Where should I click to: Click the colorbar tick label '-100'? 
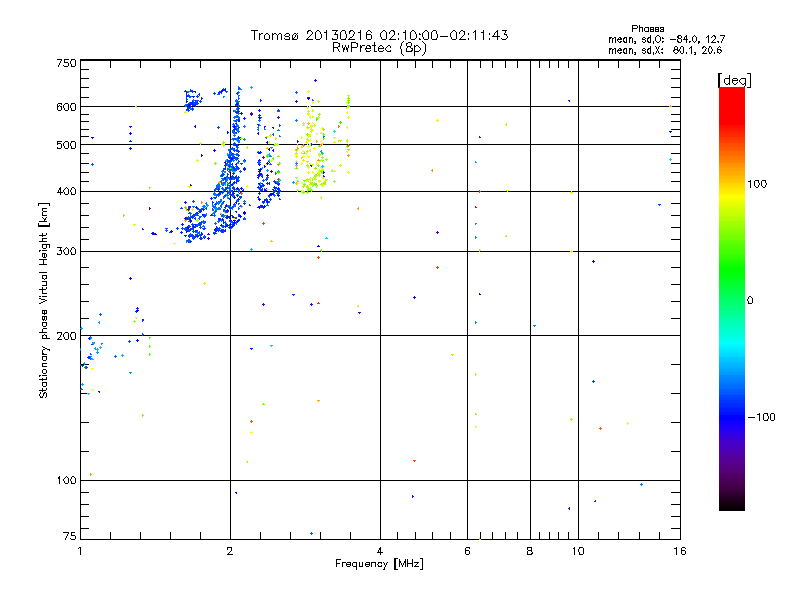coord(761,417)
